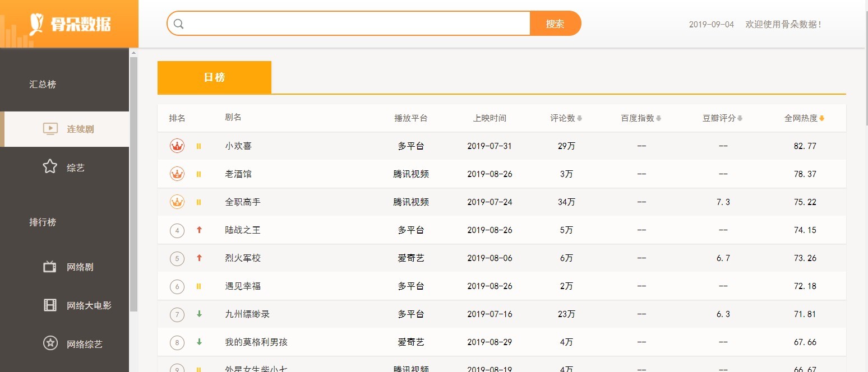This screenshot has width=868, height=372.
Task: Select the 网络剧 television icon
Action: (50, 267)
